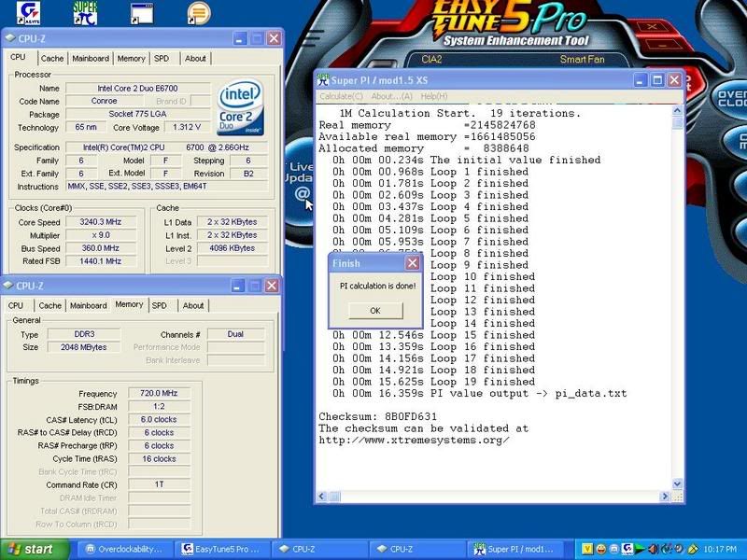Open SPD tab in CPU-Z Timings window
This screenshot has height=560, width=747.
click(x=159, y=306)
